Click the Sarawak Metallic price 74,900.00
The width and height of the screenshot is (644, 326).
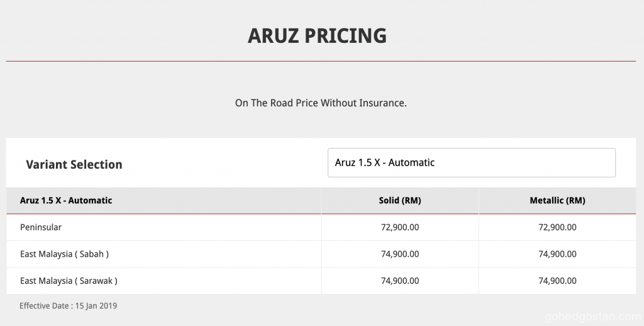[x=557, y=281]
